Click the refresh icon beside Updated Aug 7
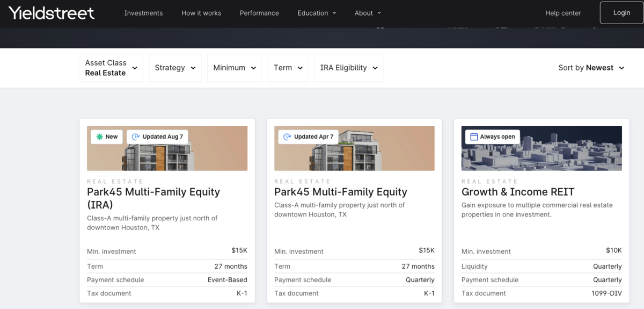The image size is (644, 309). tap(136, 137)
